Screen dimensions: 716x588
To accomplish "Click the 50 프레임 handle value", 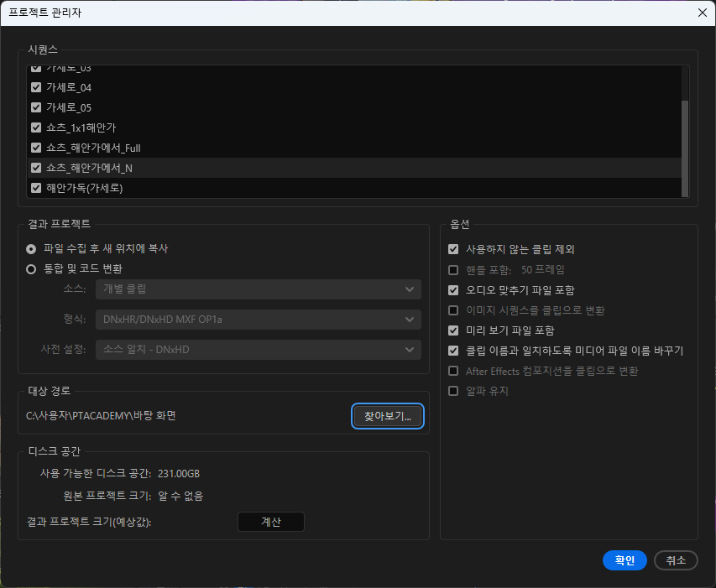I will 543,270.
